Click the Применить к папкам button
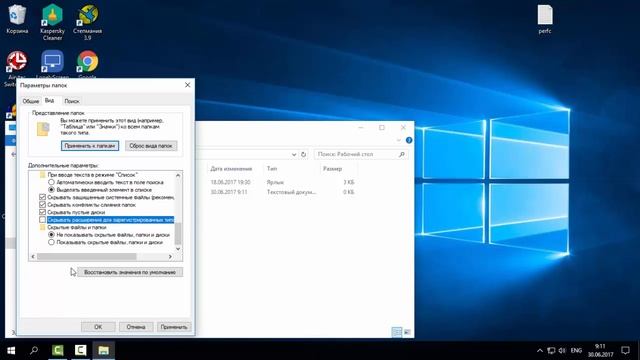The height and width of the screenshot is (360, 640). pyautogui.click(x=90, y=146)
